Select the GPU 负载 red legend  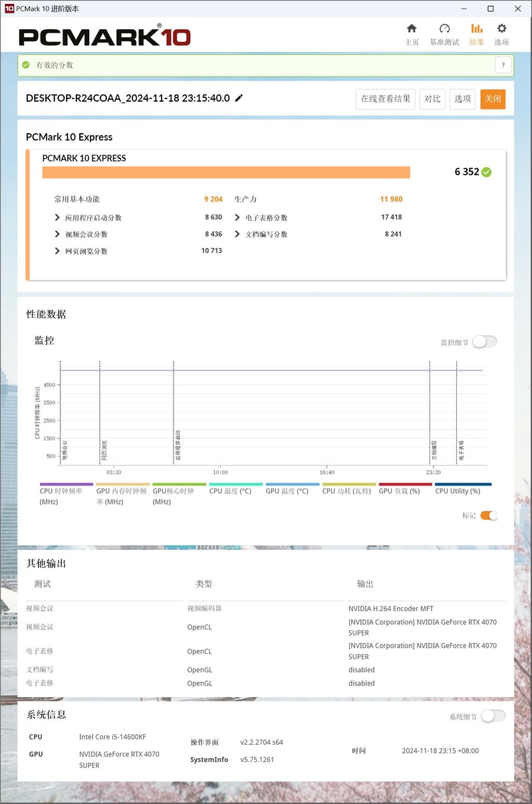405,489
